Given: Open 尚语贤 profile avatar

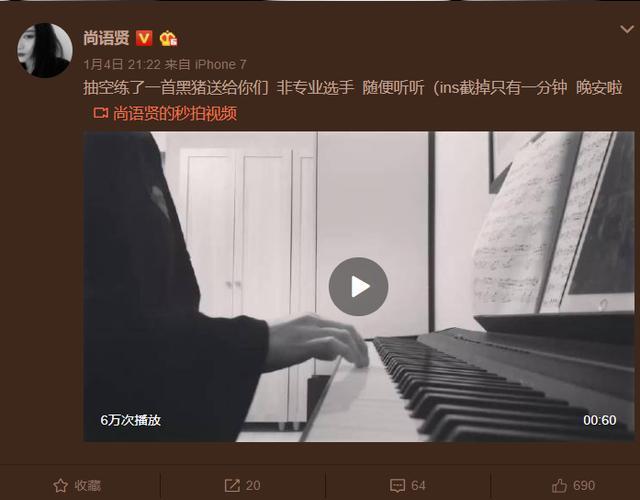Looking at the screenshot, I should (45, 50).
